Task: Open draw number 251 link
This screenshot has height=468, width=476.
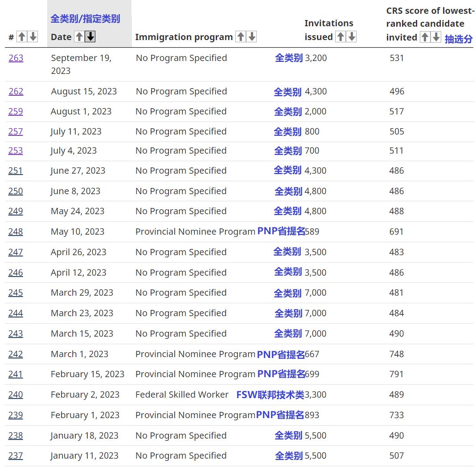Action: click(16, 171)
